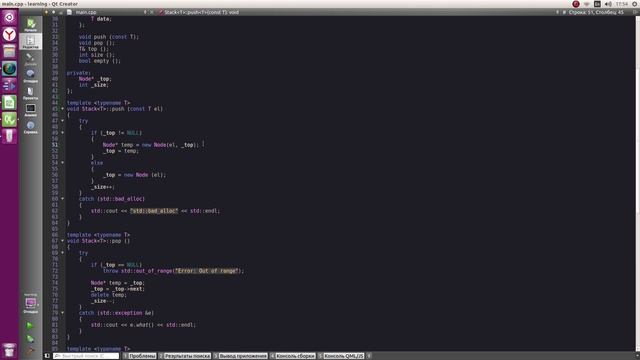This screenshot has height=360, width=640.
Task: Collapse the if block at line 49
Action: coord(62,133)
